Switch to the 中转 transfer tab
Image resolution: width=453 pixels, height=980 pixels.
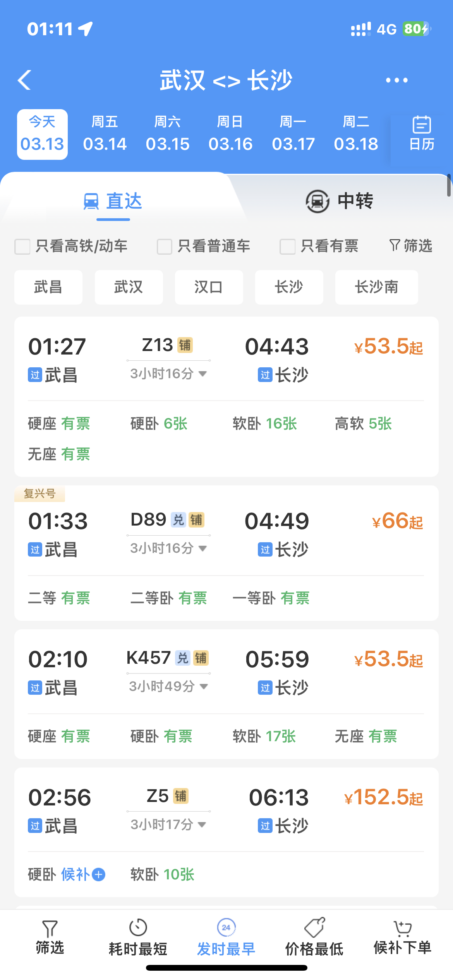point(340,201)
